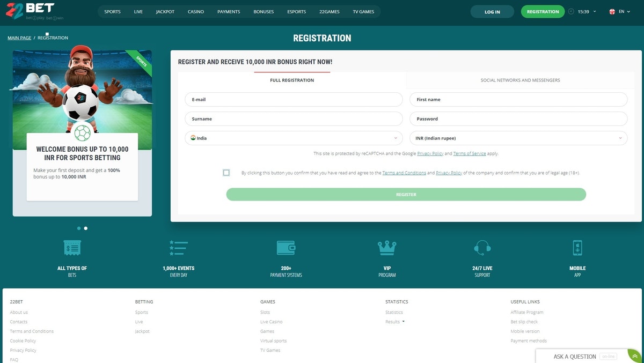Click the Log In button
This screenshot has height=363, width=644.
[492, 12]
